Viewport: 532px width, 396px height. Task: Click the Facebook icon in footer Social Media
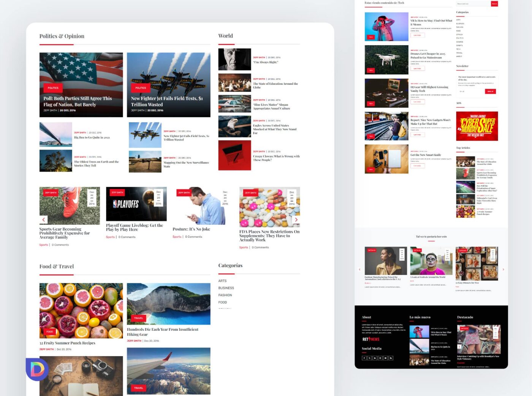[364, 358]
